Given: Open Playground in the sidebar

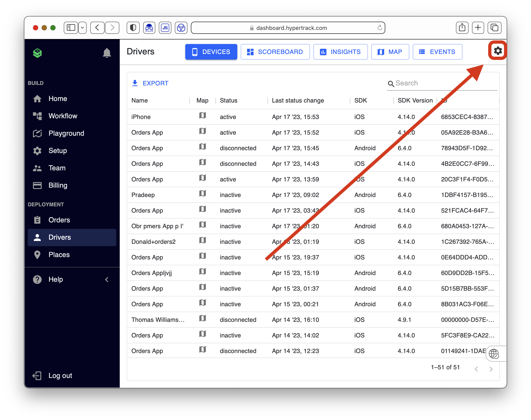Looking at the screenshot, I should (72, 133).
